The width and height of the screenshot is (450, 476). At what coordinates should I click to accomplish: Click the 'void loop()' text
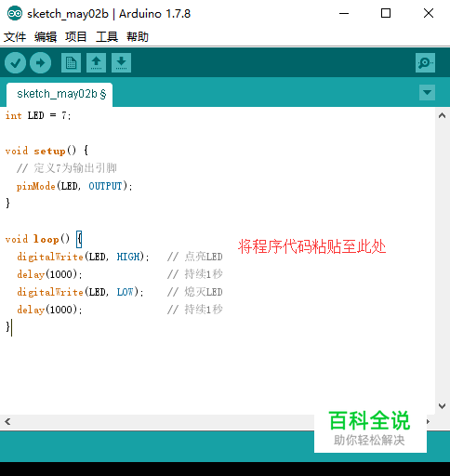[x=37, y=239]
